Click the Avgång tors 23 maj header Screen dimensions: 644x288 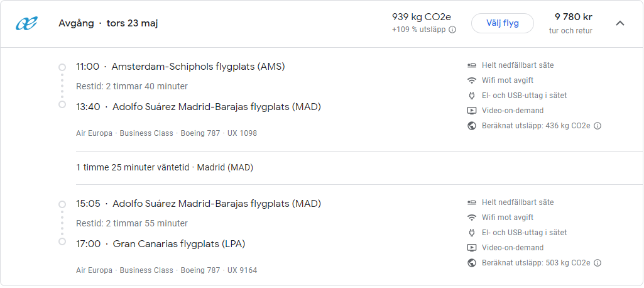108,23
